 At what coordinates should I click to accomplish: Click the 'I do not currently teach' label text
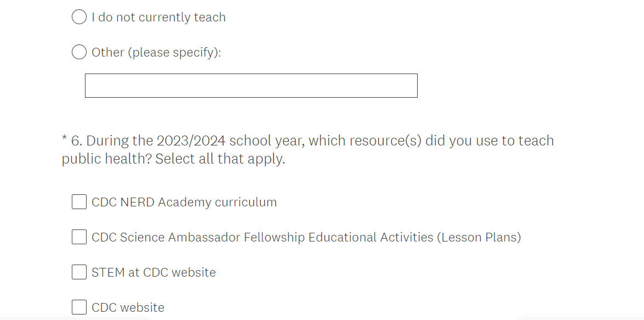(158, 18)
